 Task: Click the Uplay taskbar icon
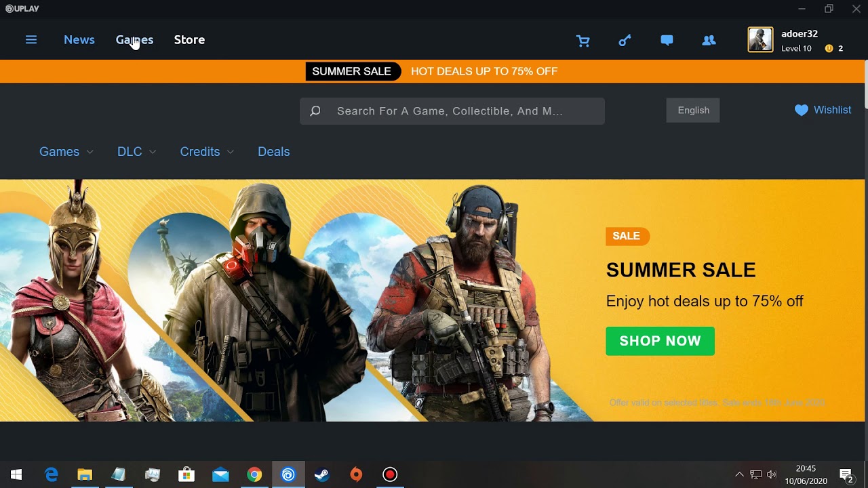[x=288, y=474]
